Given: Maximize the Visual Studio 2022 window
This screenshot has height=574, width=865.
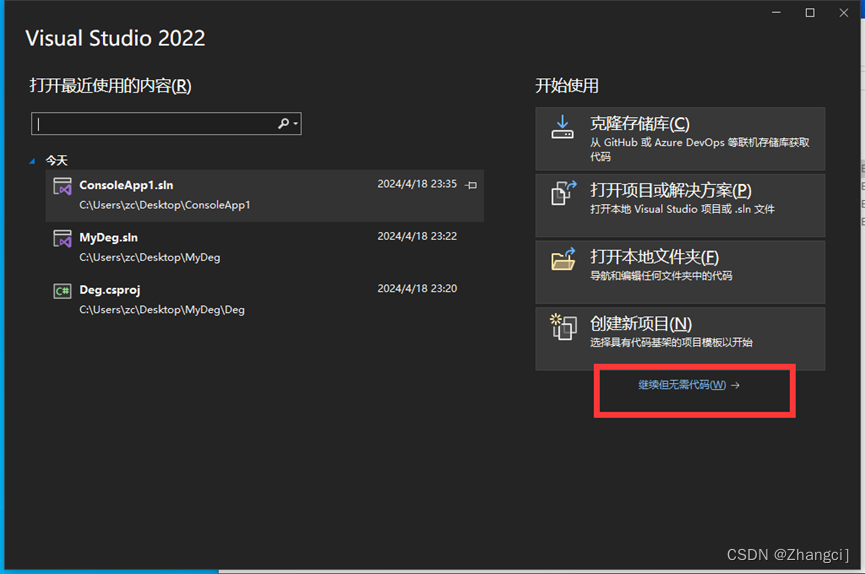Looking at the screenshot, I should (x=810, y=12).
